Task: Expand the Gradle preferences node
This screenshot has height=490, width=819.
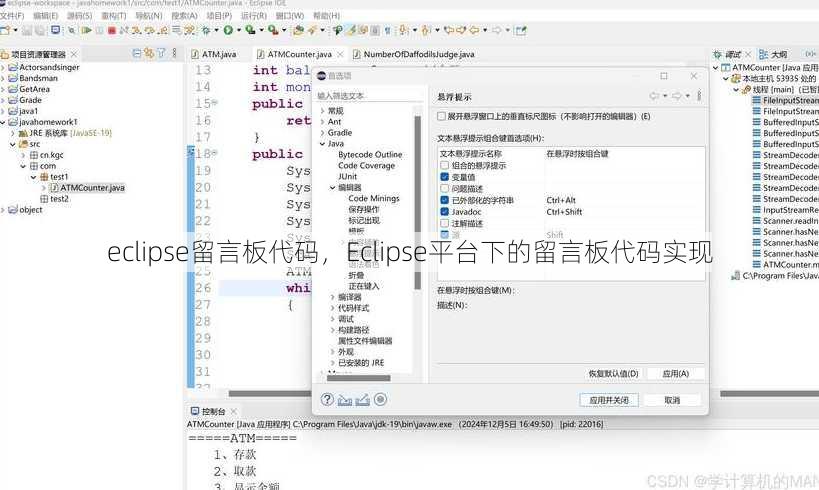Action: click(x=322, y=133)
